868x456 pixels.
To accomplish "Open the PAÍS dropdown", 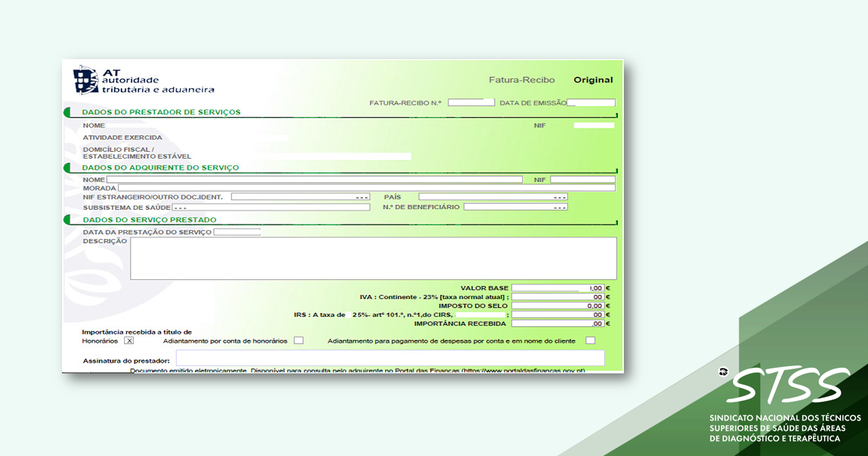I will coord(559,196).
